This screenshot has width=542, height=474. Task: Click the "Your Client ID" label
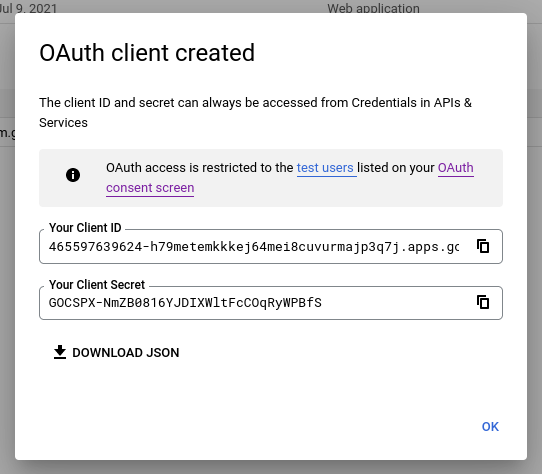coord(85,228)
